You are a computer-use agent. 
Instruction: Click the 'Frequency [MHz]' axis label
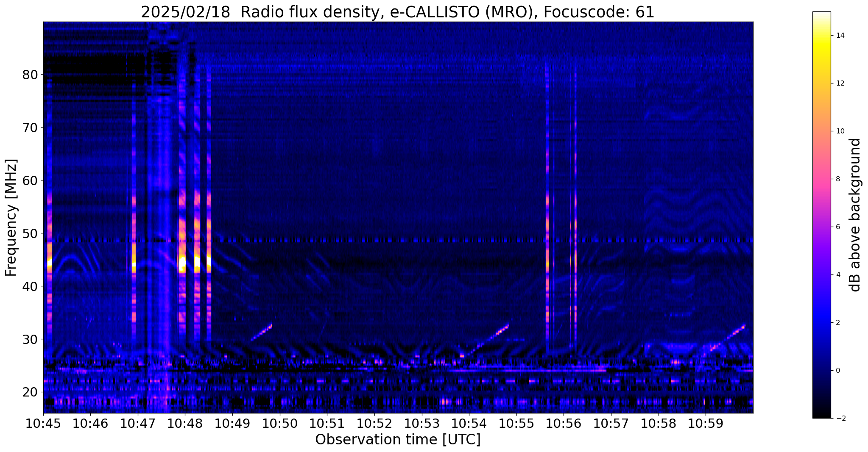11,218
